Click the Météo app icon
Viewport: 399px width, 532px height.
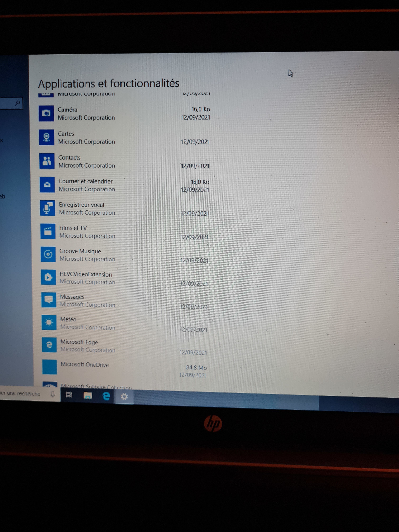pos(49,322)
